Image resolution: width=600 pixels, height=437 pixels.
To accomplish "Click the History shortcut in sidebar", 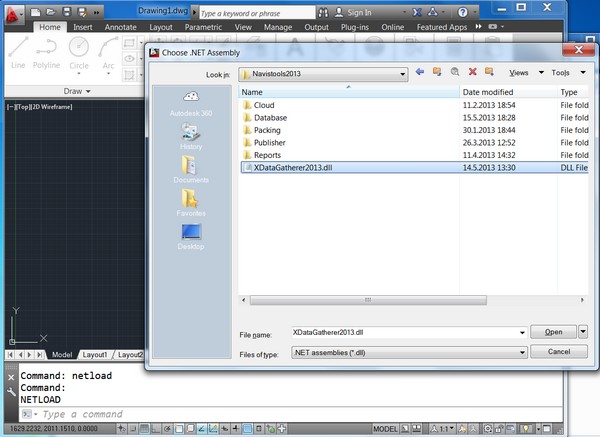I will [x=190, y=136].
